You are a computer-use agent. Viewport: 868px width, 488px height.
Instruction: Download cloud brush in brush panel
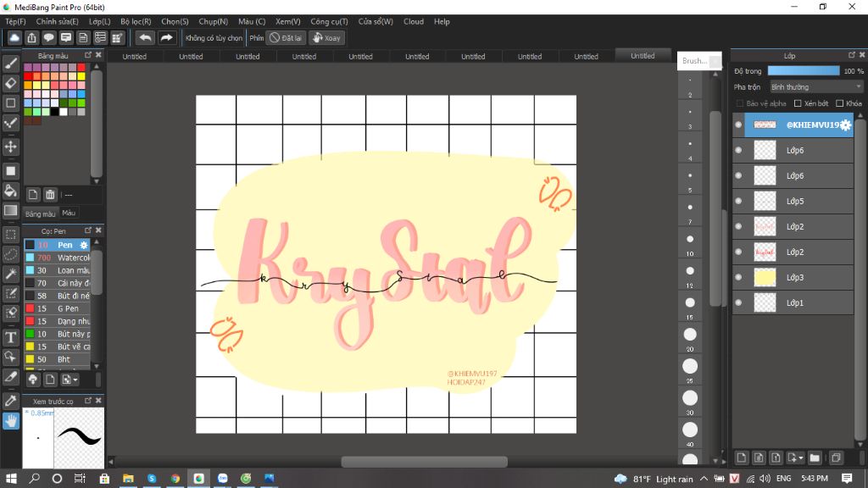point(33,380)
